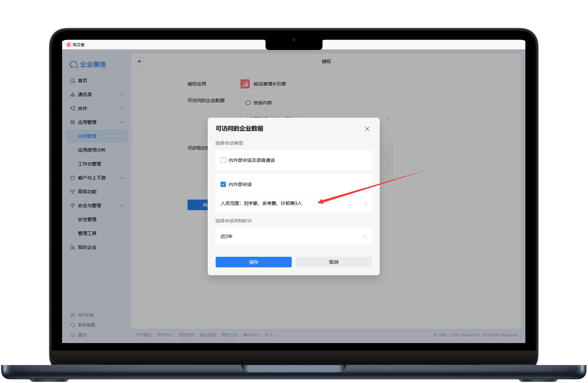Click the 桃花香增长引擎 app icon
Screen dimensions: 588x383
[245, 84]
